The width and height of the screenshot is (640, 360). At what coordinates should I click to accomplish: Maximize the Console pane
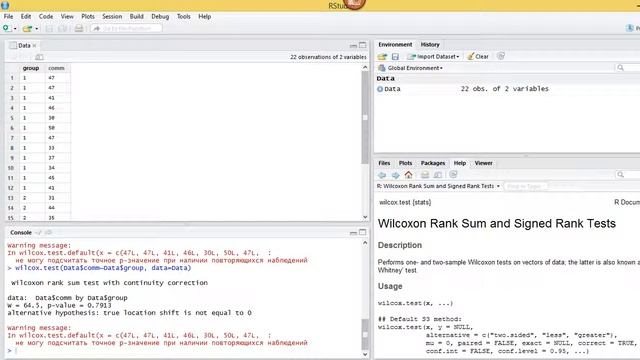pyautogui.click(x=362, y=232)
